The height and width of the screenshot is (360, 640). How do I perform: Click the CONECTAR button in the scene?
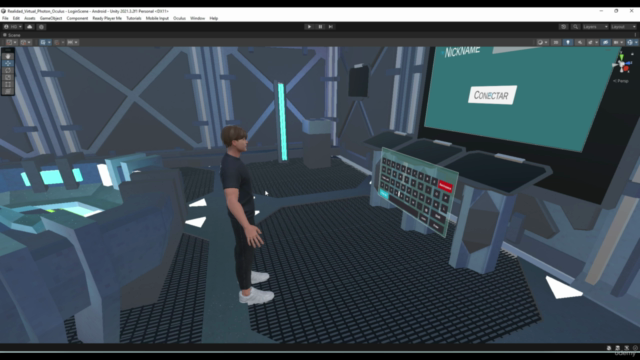coord(492,95)
